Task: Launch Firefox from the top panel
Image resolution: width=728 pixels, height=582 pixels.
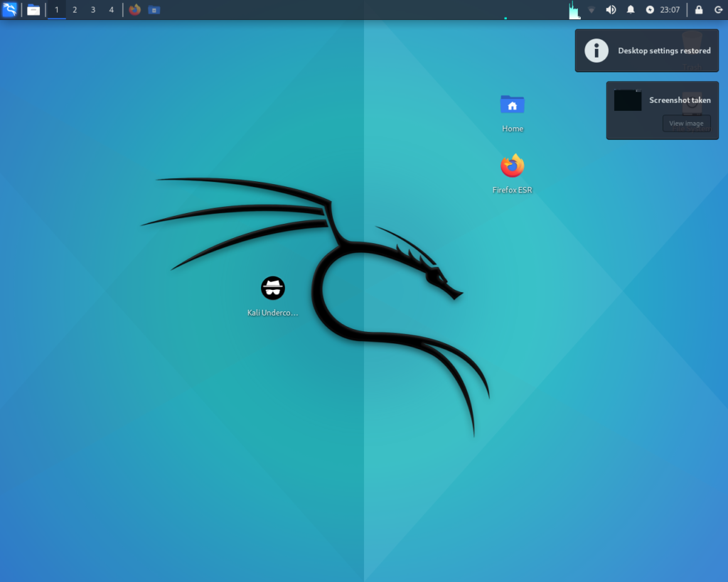Action: (x=134, y=10)
